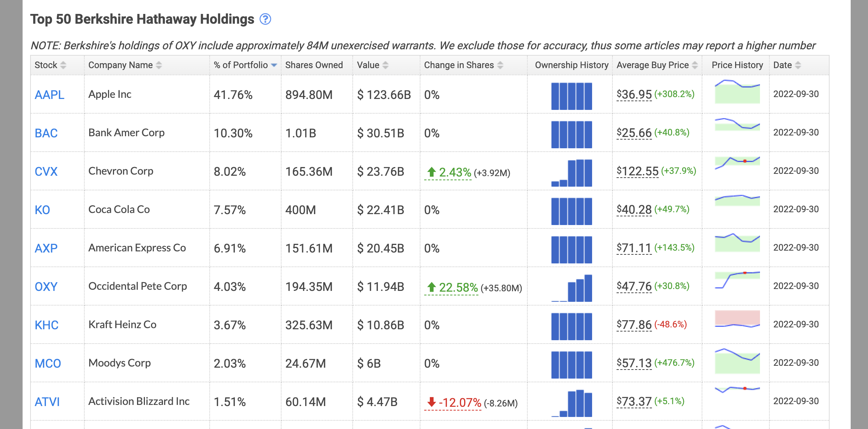The image size is (868, 429).
Task: Sort by Average Buy Price arrows
Action: (695, 65)
